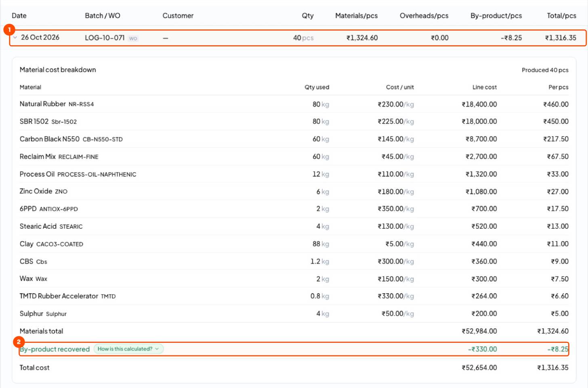588x388 pixels.
Task: Click the 'Material cost breakdown' heading
Action: 58,70
